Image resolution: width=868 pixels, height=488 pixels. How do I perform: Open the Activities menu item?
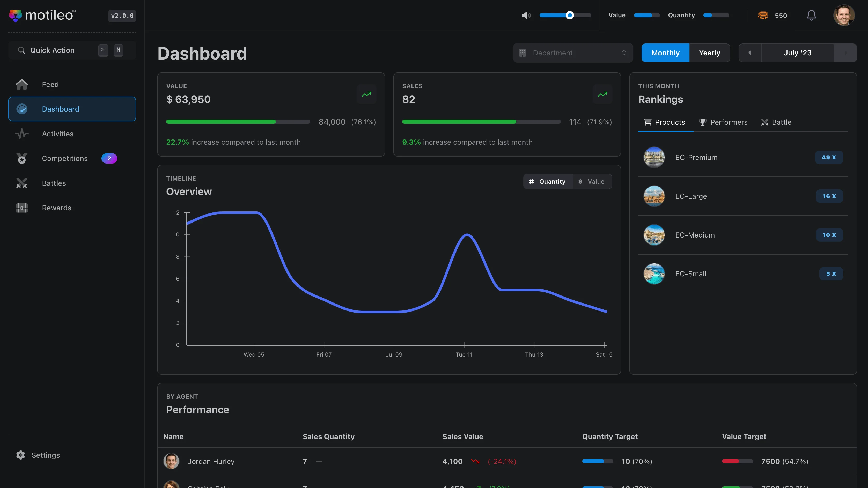[72, 134]
